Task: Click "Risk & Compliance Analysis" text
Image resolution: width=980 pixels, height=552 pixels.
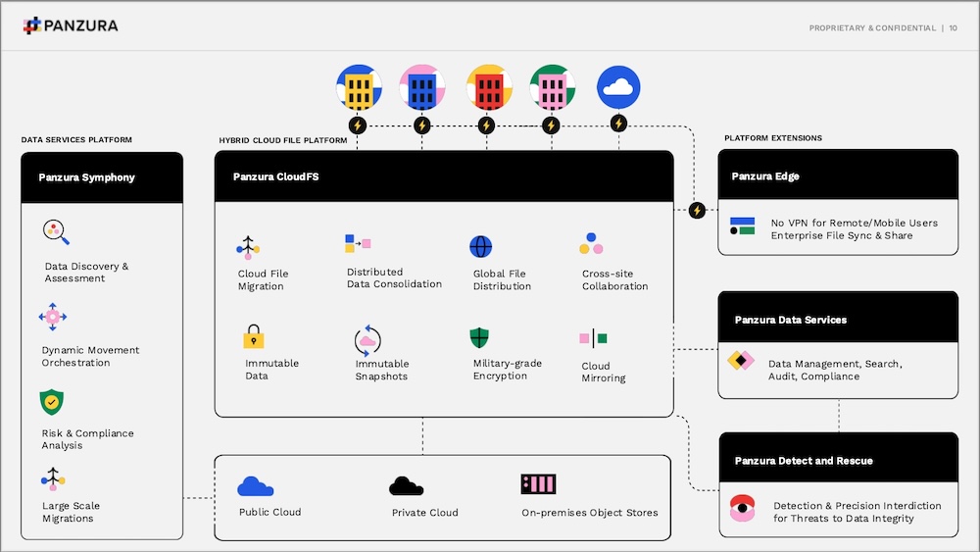Action: coord(87,439)
